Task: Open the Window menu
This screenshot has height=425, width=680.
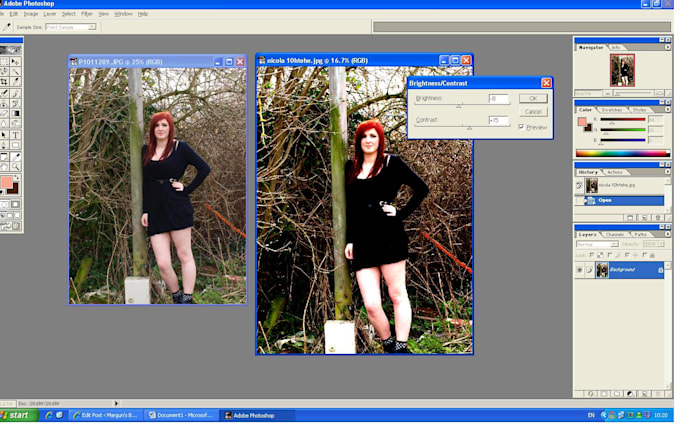Action: click(x=123, y=14)
